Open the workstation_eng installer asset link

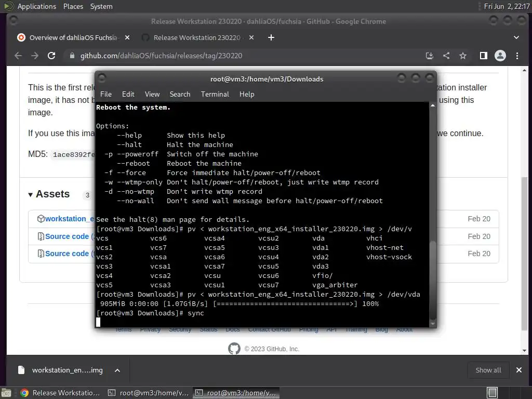tap(70, 219)
